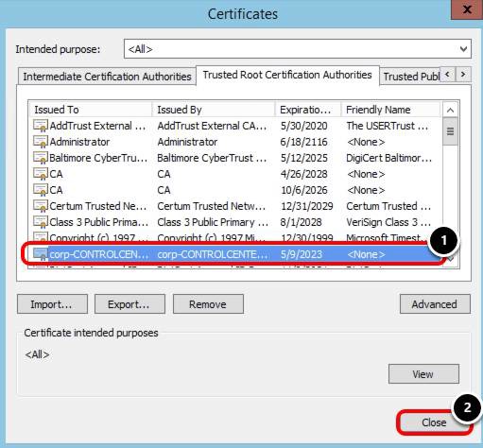
Task: Select Certum Trusted Ne... in Issued To
Action: [x=98, y=206]
